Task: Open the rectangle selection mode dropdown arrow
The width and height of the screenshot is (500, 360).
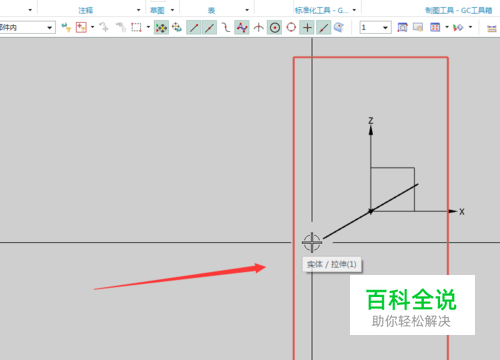Action: pos(148,27)
